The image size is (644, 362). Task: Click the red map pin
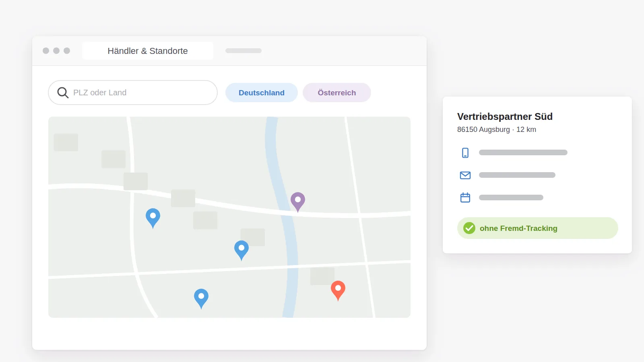pyautogui.click(x=338, y=291)
